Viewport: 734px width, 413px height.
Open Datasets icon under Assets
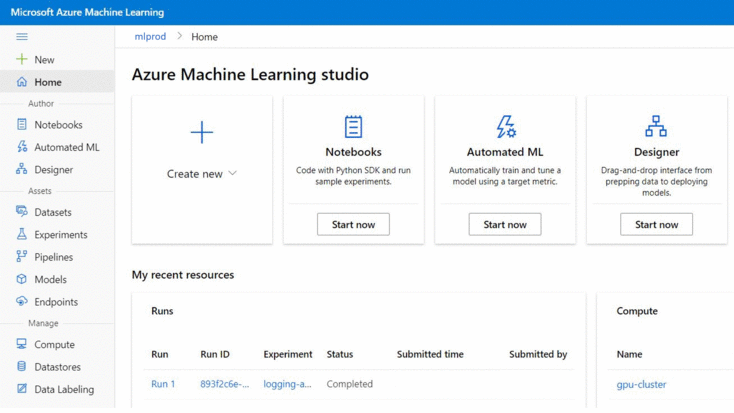pos(22,212)
